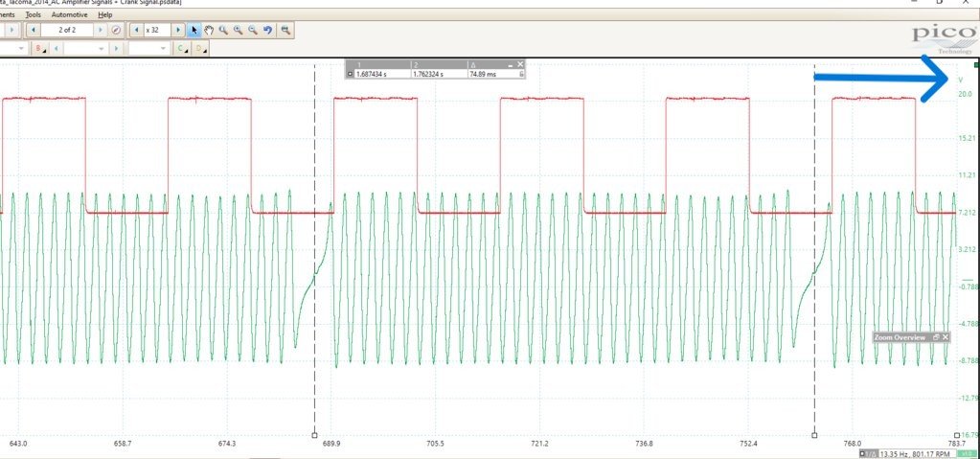This screenshot has height=459, width=980.
Task: Toggle the ruler lock icon in legend
Action: coord(521,74)
